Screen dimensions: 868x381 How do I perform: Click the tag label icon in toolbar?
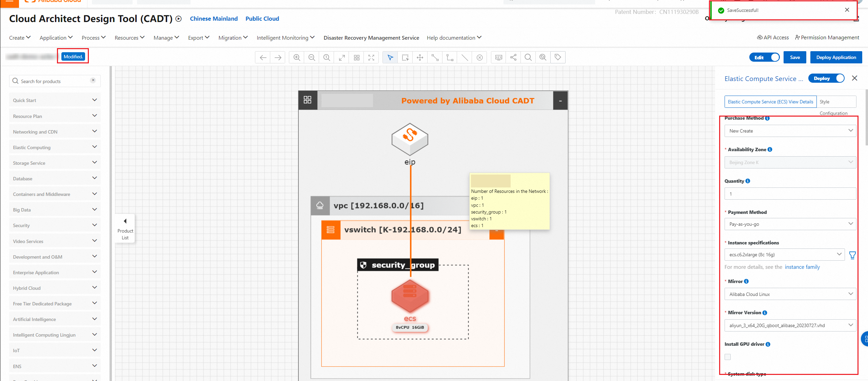[558, 58]
